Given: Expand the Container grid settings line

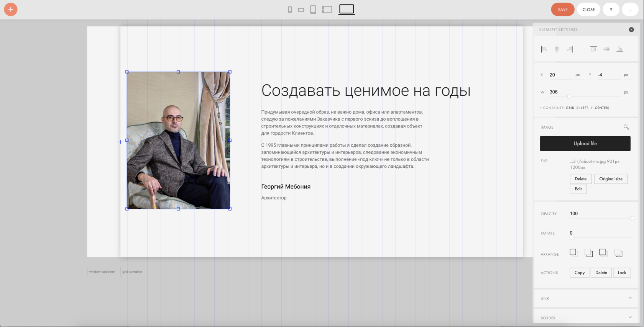Looking at the screenshot, I should (x=574, y=108).
